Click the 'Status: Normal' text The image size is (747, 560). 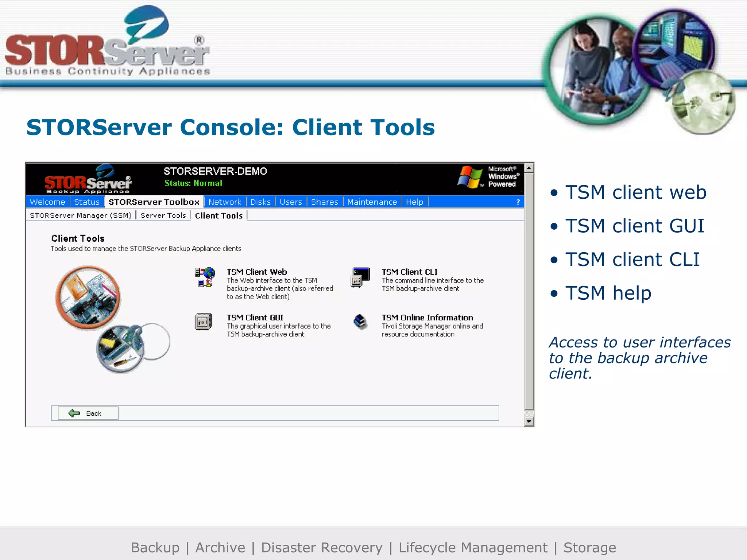coord(193,183)
